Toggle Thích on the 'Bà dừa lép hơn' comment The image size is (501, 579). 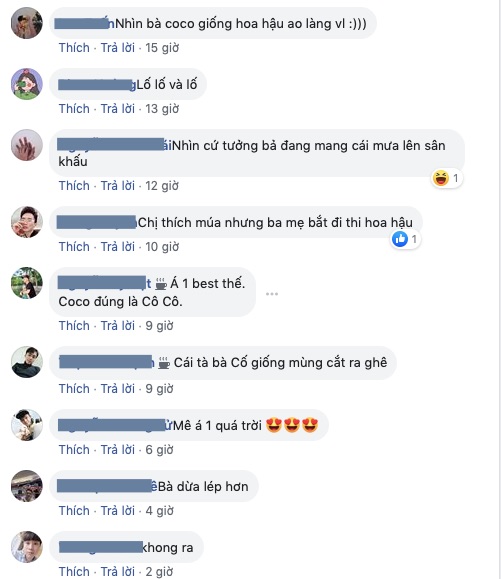click(x=74, y=510)
